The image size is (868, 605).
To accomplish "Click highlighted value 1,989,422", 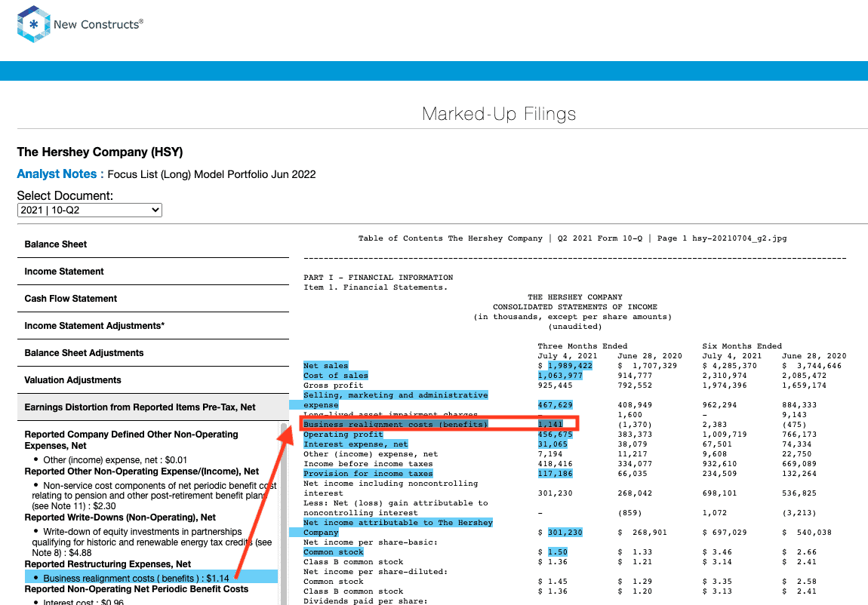I will pyautogui.click(x=570, y=366).
